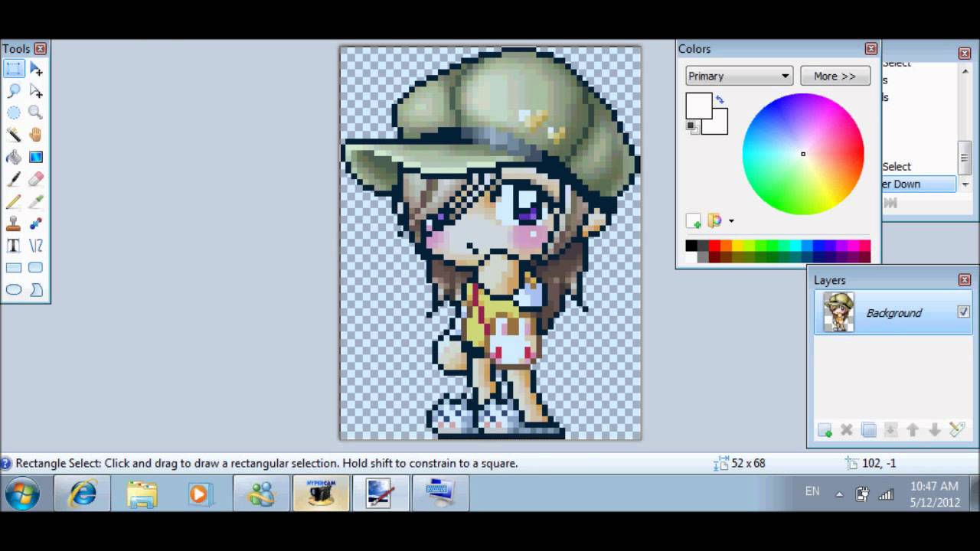Activate the Zoom magnifier tool
This screenshot has width=980, height=551.
[36, 112]
